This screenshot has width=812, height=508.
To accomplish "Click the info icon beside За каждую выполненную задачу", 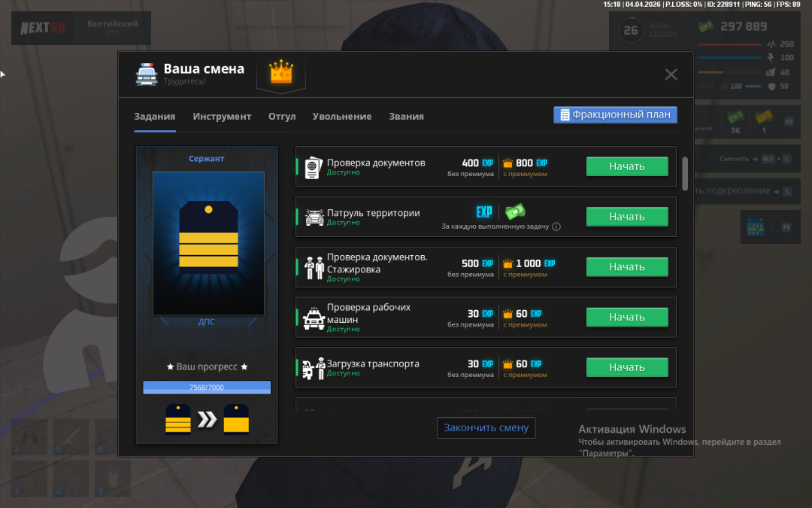I will [556, 227].
